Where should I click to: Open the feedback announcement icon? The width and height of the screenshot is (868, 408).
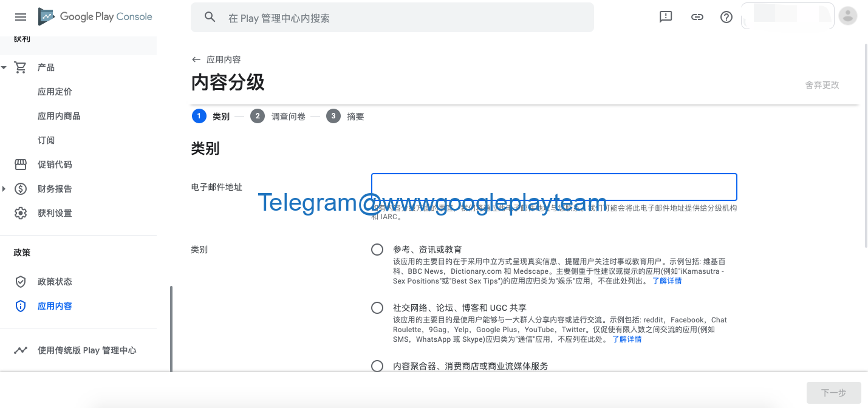pyautogui.click(x=666, y=17)
